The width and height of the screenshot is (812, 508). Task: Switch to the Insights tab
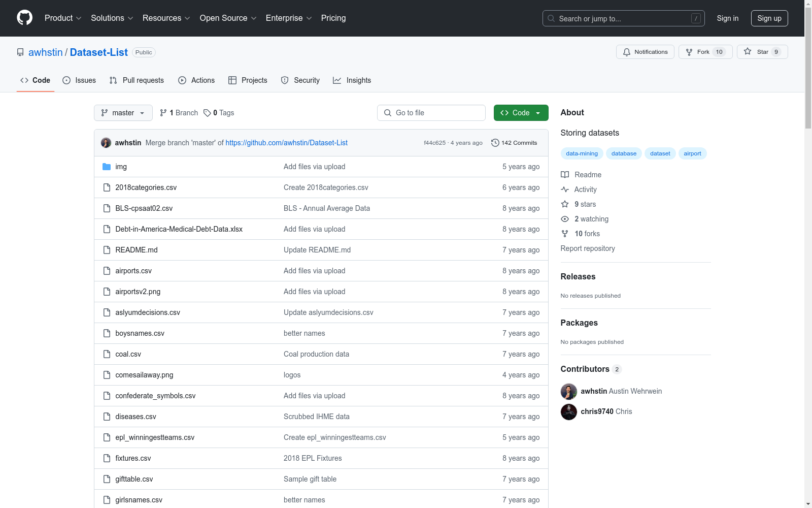click(352, 80)
